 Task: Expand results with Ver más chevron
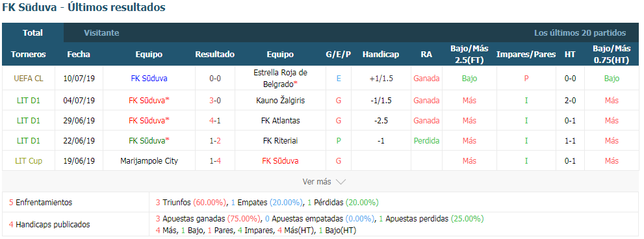click(x=324, y=181)
